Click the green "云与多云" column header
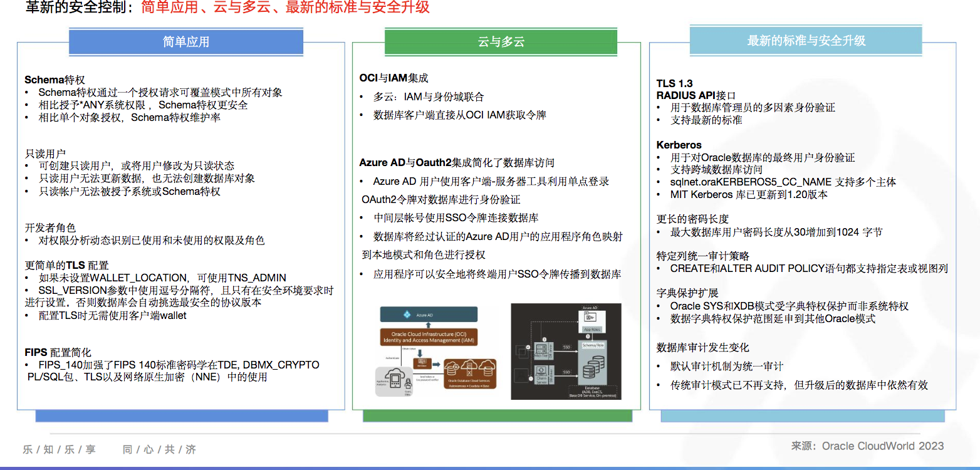Viewport: 980px width, 470px height. coord(501,42)
